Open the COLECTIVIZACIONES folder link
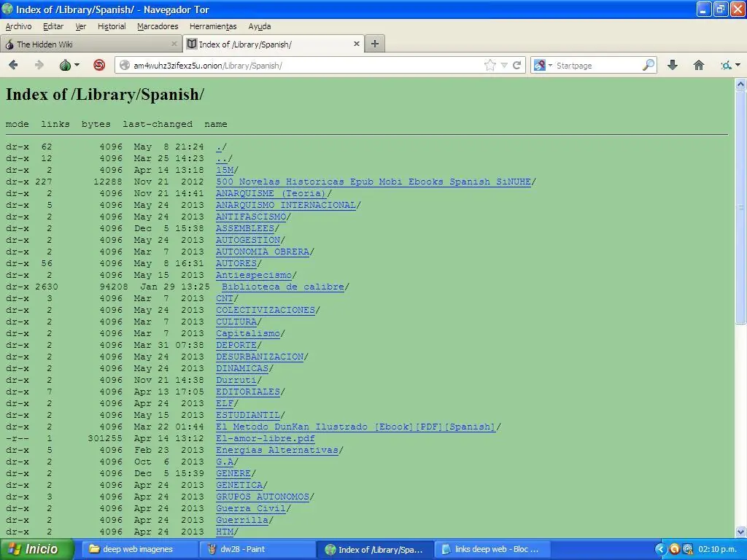The image size is (747, 560). point(266,310)
